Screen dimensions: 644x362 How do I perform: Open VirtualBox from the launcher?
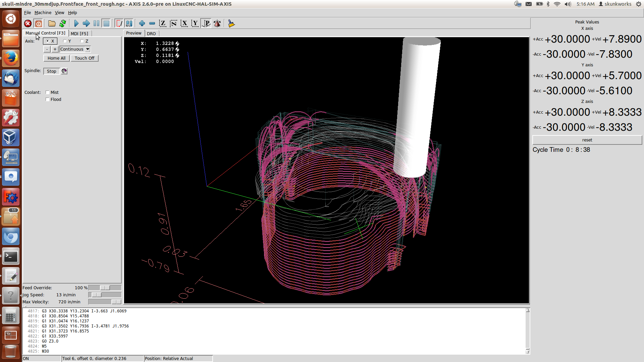11,137
